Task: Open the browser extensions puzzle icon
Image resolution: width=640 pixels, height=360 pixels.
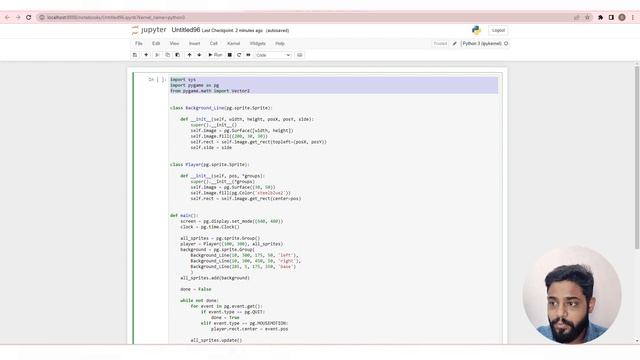Action: tap(600, 17)
